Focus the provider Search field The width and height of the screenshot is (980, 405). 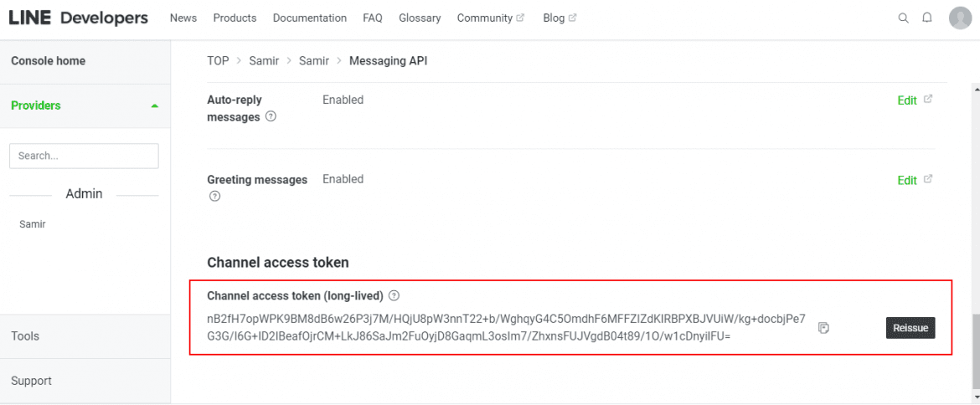click(x=84, y=156)
